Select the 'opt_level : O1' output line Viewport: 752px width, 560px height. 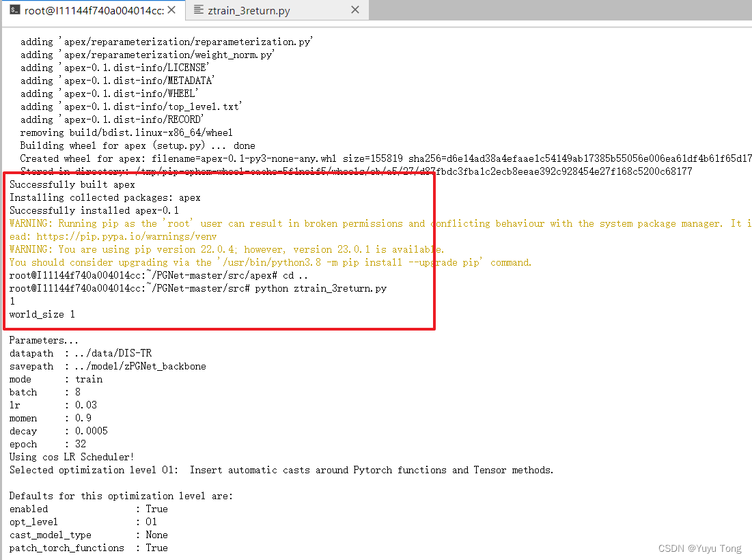click(82, 522)
